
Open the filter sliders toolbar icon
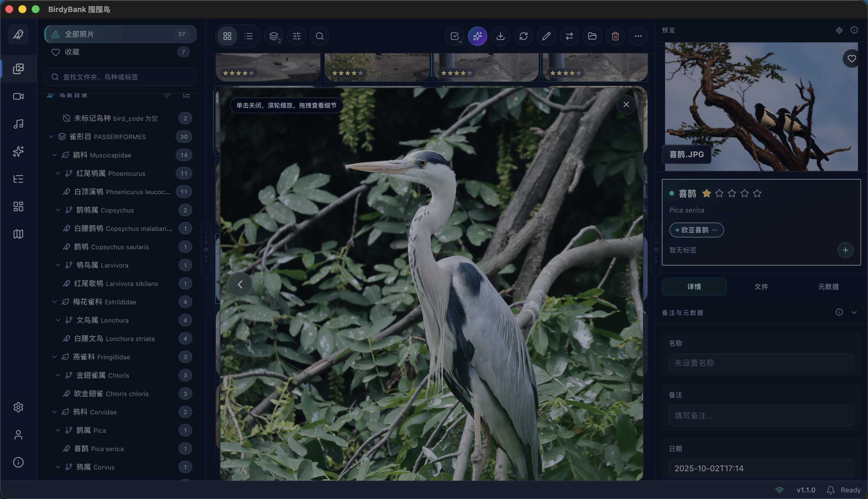(297, 36)
